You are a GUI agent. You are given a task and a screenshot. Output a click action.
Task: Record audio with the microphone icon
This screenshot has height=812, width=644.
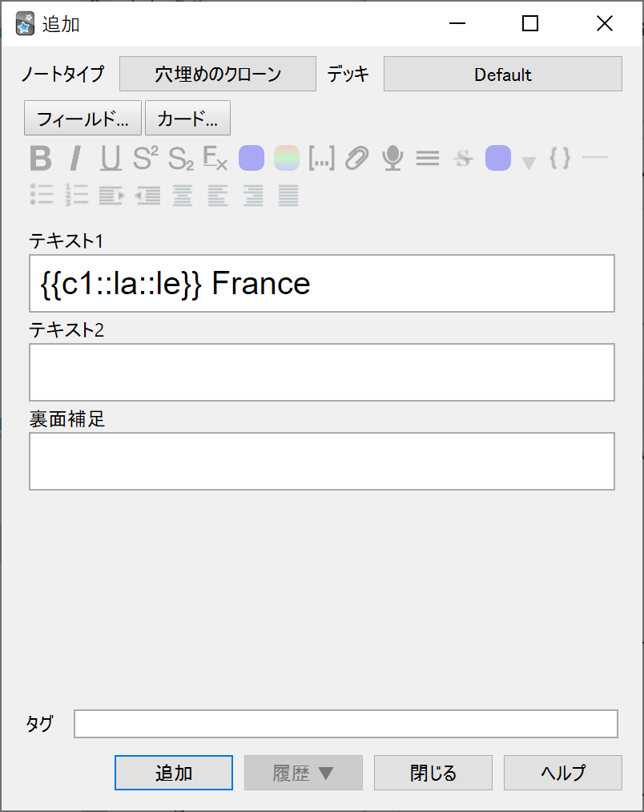coord(392,158)
